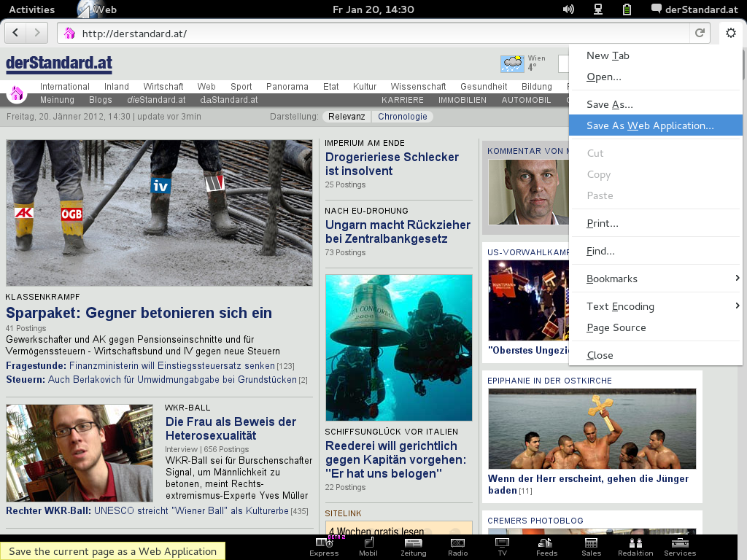Click the Wien weather cloud icon
Image resolution: width=747 pixels, height=560 pixels.
point(512,63)
